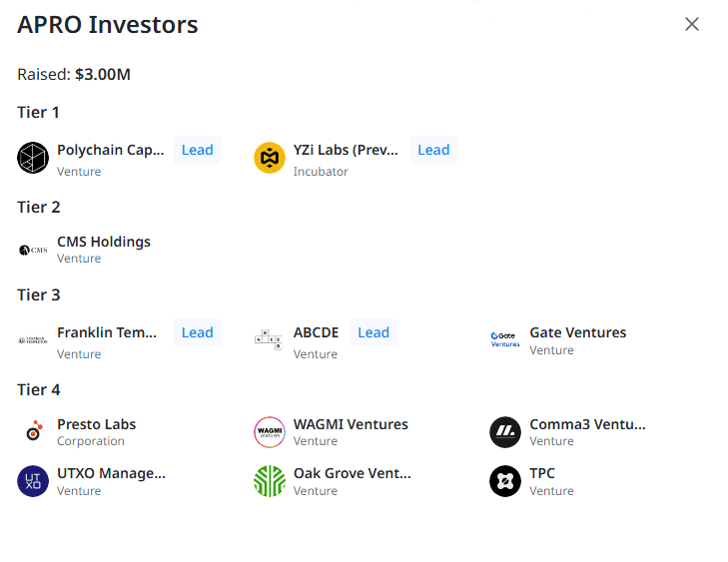Click the WAGMI Ventures logo icon
Image resolution: width=728 pixels, height=562 pixels.
[270, 432]
